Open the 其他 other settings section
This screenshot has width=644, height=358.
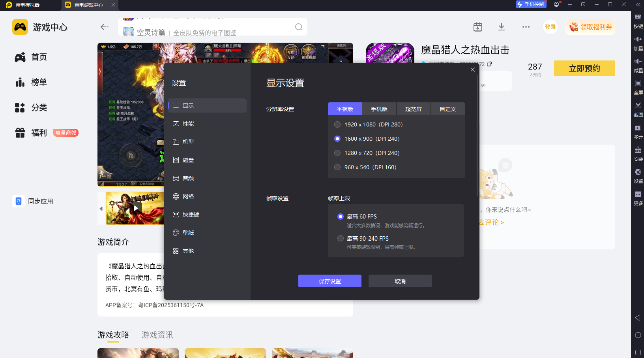click(x=207, y=251)
